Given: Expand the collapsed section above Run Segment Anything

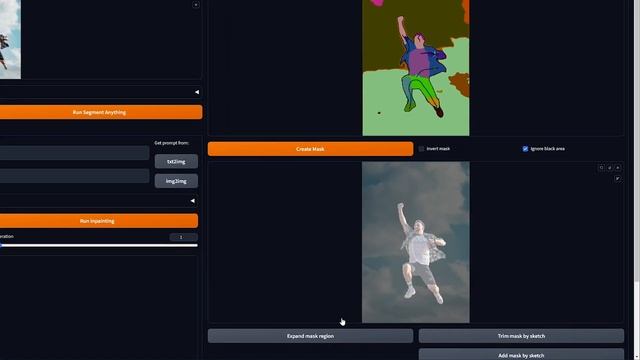Looking at the screenshot, I should tap(197, 92).
